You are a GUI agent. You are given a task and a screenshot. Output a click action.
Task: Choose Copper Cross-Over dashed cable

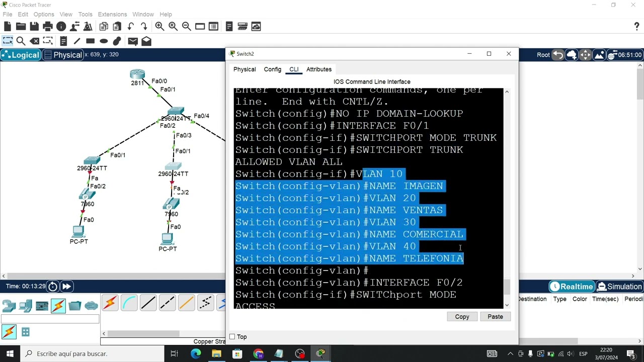tap(167, 303)
